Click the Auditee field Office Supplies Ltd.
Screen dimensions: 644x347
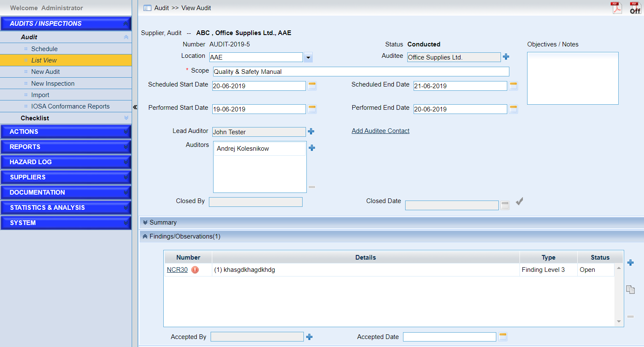(x=454, y=57)
